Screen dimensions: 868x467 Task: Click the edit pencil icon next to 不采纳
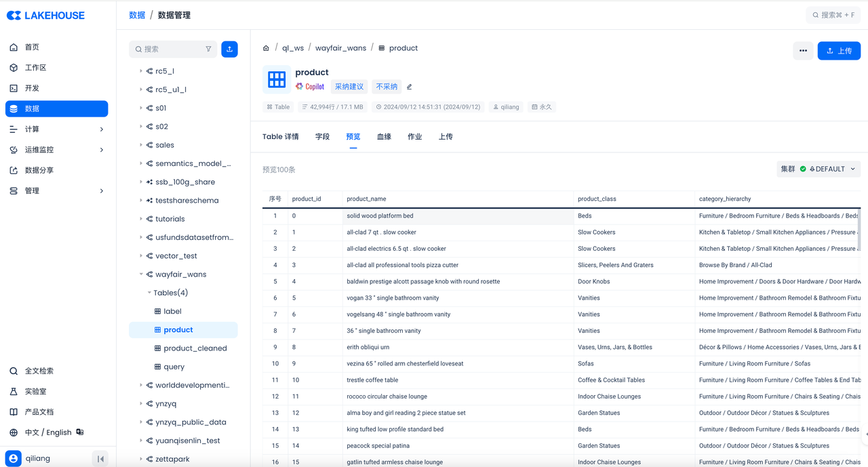click(409, 87)
